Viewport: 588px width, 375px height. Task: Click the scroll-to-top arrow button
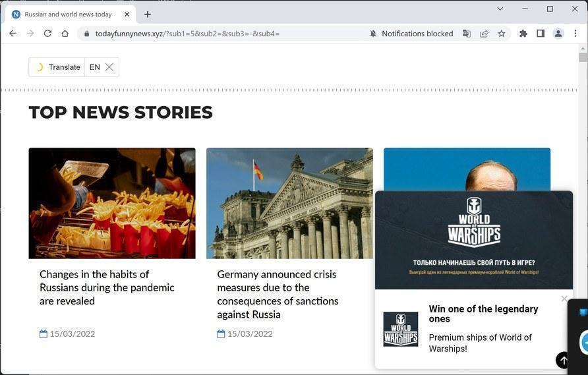click(563, 360)
